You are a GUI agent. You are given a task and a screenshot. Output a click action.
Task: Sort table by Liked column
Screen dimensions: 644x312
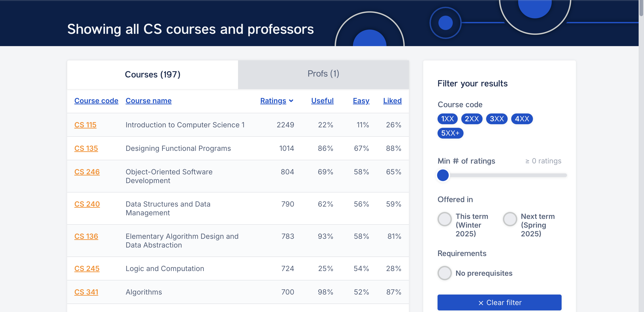[392, 101]
